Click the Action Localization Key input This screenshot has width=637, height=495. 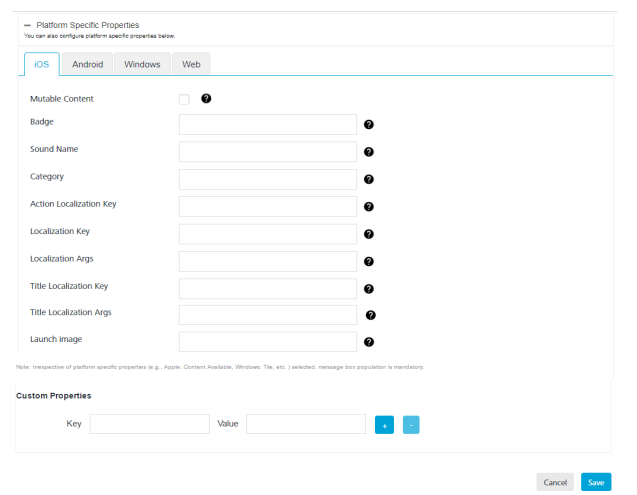pos(268,206)
